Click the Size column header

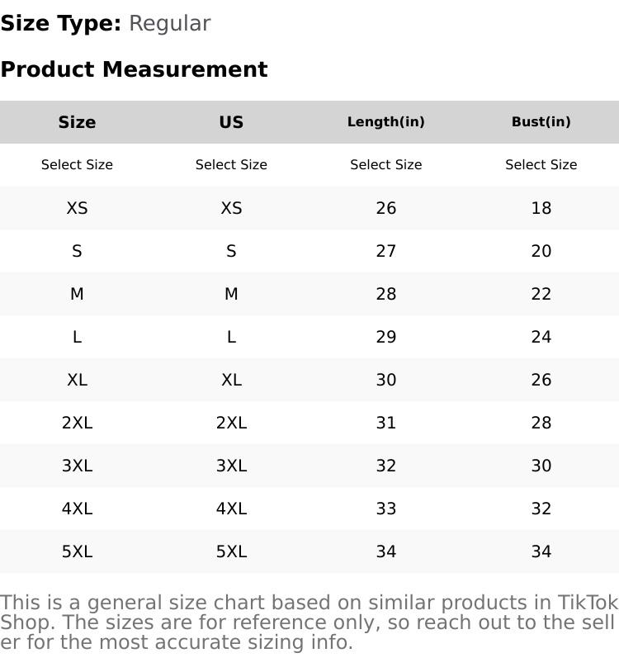77,122
